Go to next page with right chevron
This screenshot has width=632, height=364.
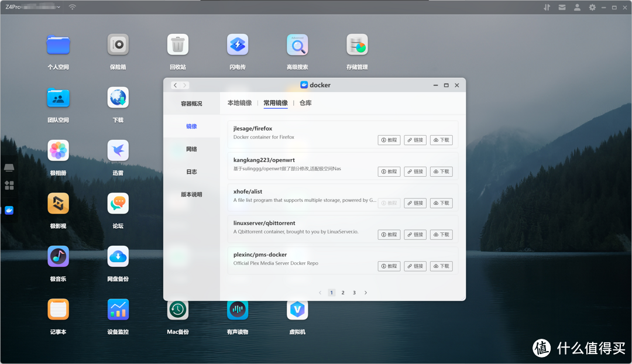coord(366,293)
